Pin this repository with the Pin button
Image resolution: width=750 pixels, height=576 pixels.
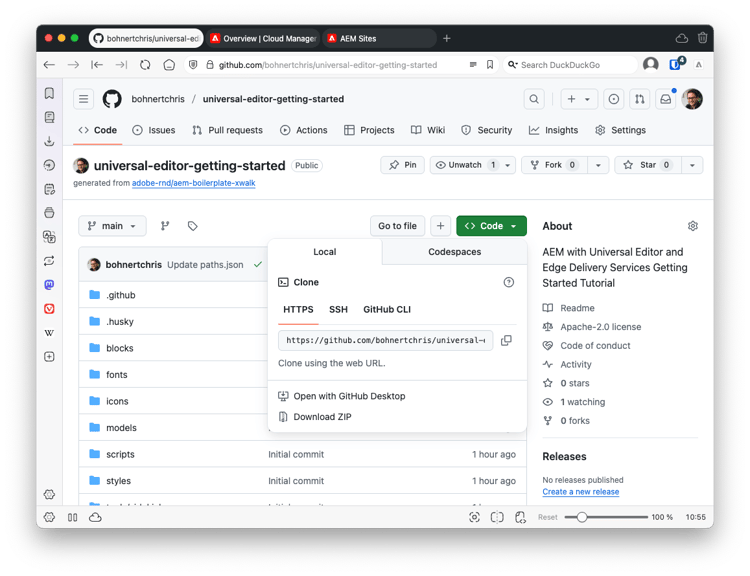[x=402, y=165]
